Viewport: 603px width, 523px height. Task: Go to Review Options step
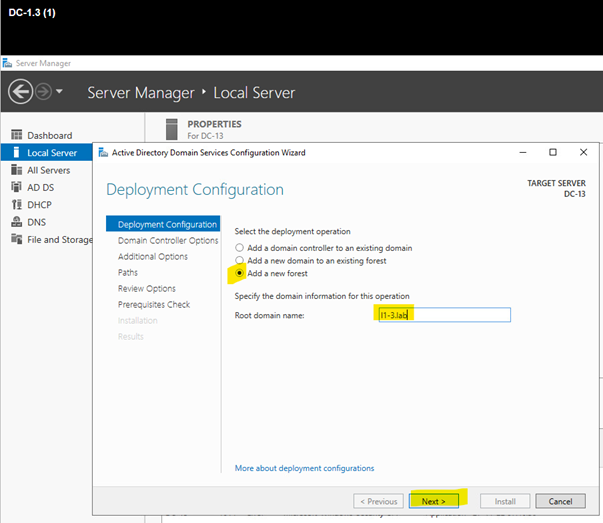(147, 288)
